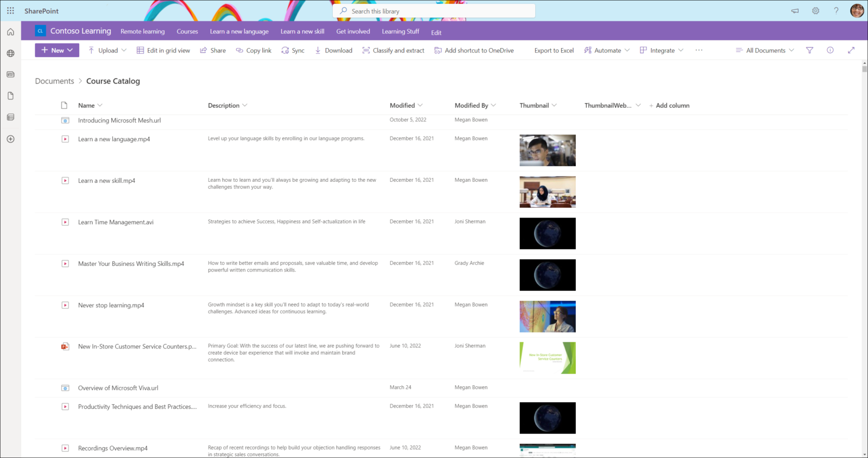Open the Learn a new language.mp4 thumbnail

click(x=547, y=150)
